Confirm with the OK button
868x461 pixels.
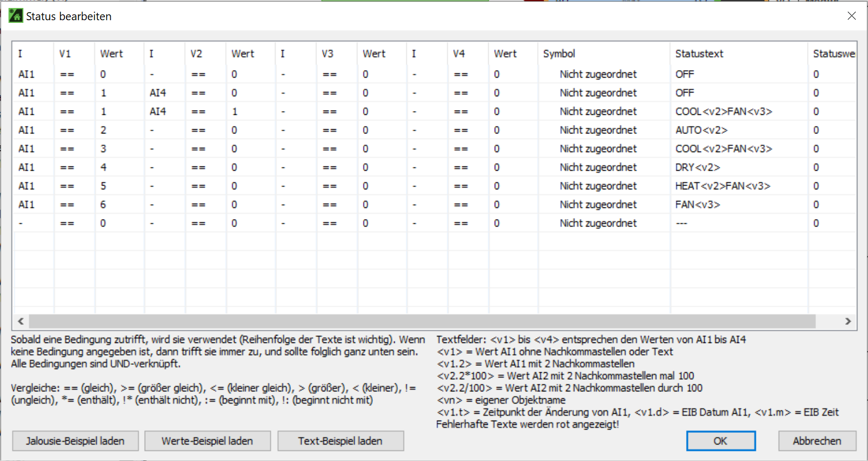pyautogui.click(x=721, y=441)
